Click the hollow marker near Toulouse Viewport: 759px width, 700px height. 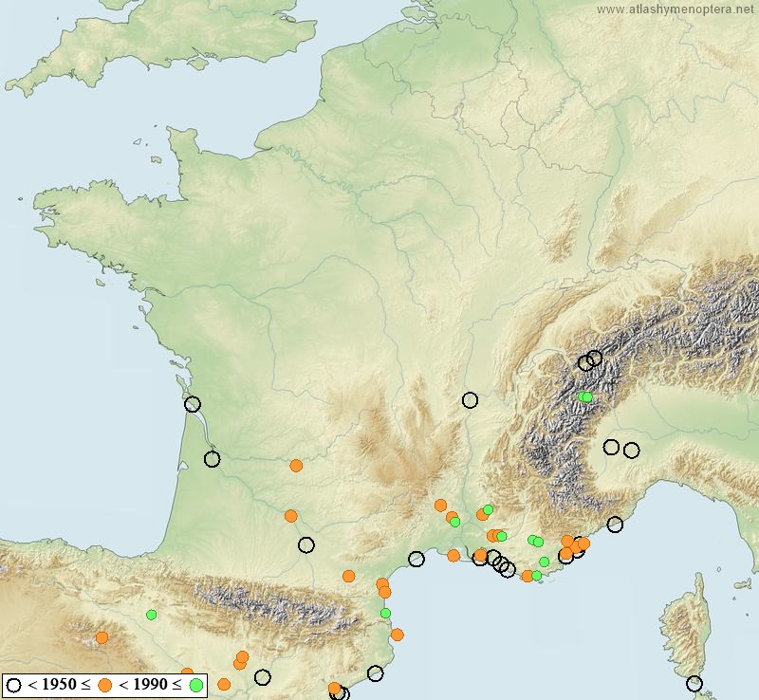[305, 545]
